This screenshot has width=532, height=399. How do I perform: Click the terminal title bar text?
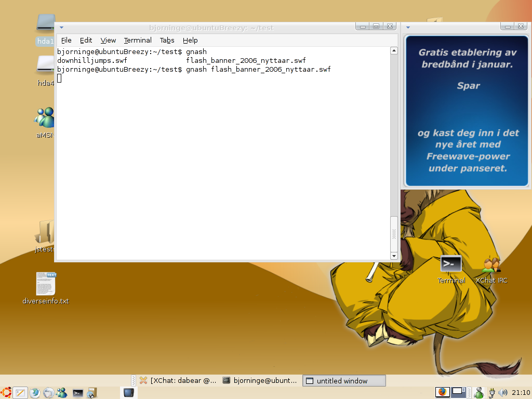coord(211,28)
